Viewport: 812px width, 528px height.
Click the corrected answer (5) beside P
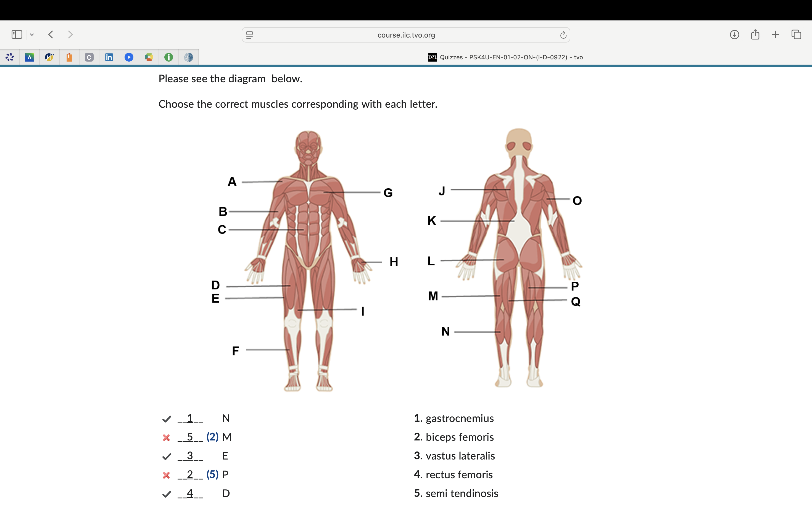[x=212, y=474]
